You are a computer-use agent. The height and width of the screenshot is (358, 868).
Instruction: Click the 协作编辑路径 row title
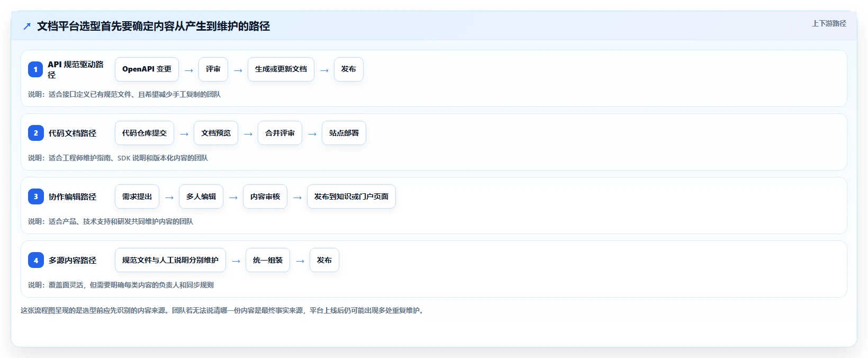tap(73, 196)
